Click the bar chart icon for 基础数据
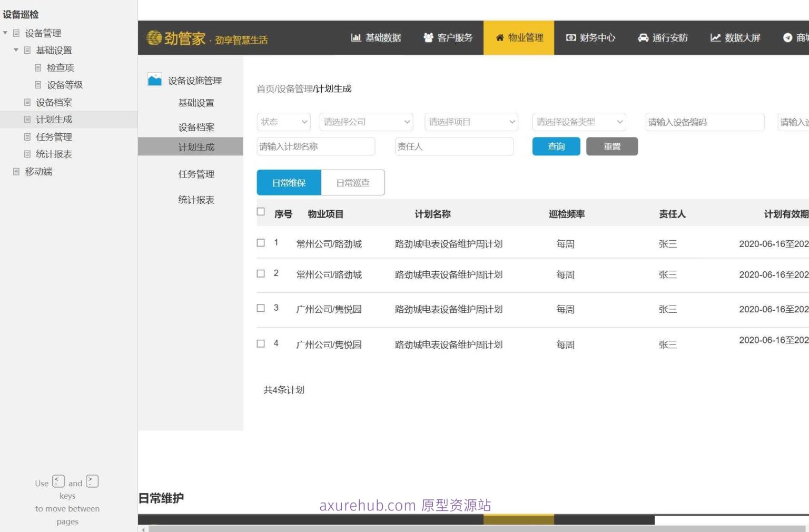 click(x=356, y=38)
